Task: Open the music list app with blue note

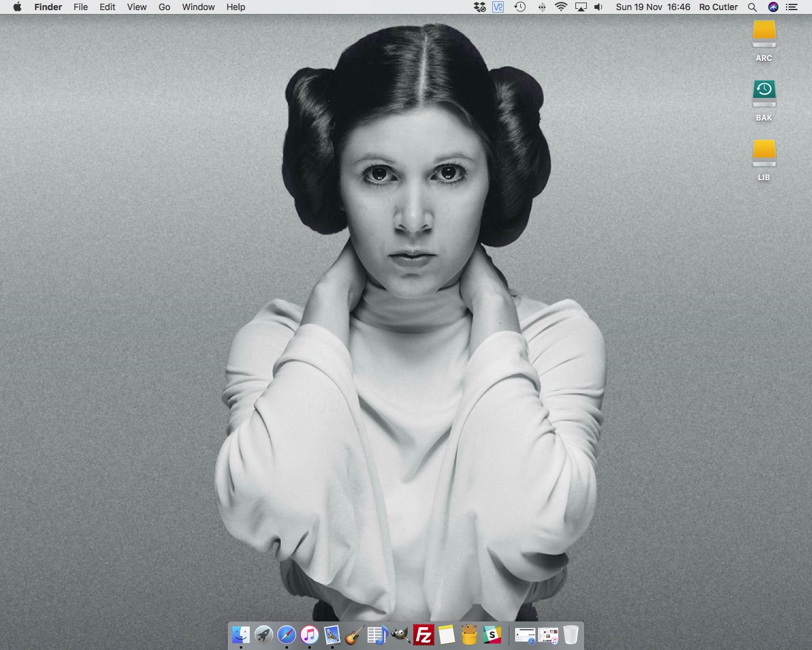Action: tap(377, 634)
